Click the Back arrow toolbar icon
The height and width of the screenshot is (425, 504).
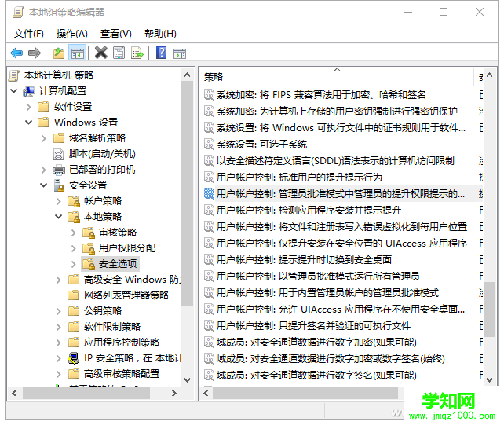[x=16, y=53]
